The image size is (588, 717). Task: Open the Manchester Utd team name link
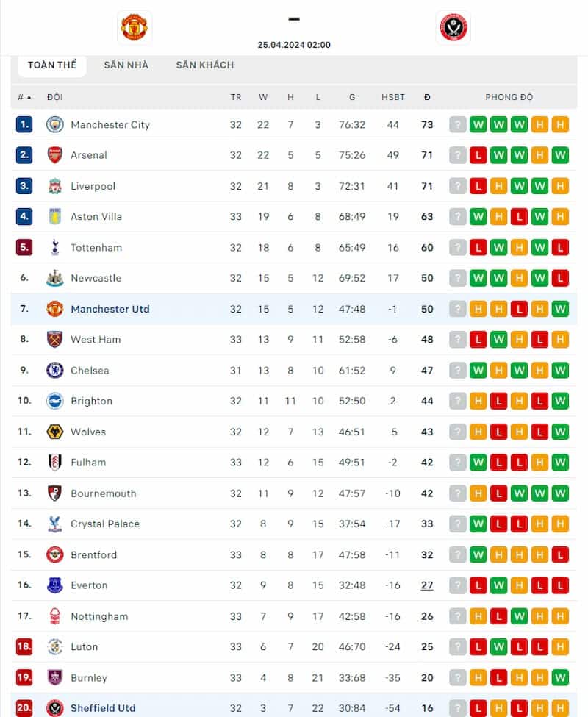click(110, 309)
